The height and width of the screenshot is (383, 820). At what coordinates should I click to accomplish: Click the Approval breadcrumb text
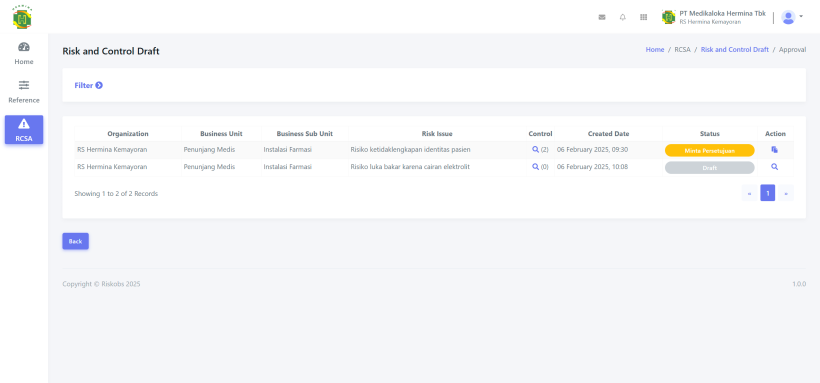792,50
